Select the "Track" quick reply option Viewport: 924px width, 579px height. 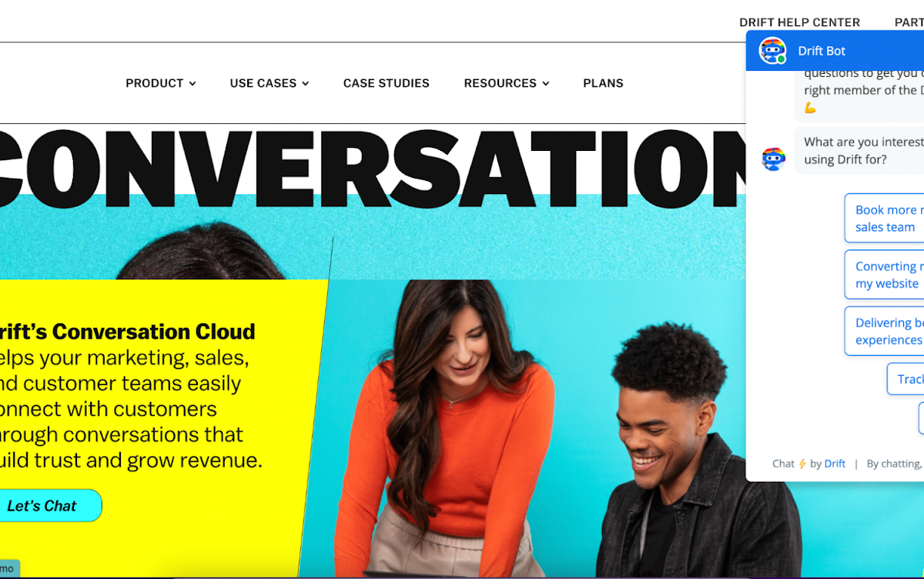pos(906,379)
